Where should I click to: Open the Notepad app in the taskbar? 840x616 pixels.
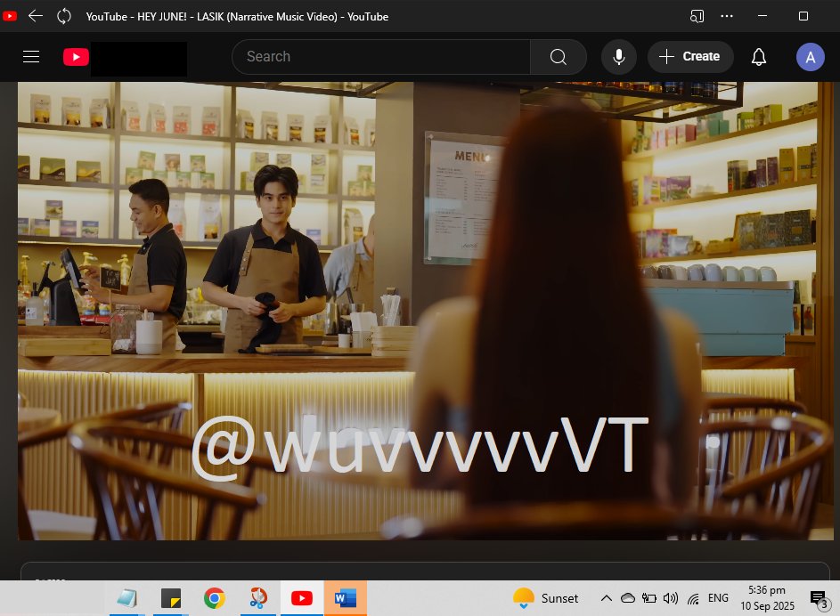[127, 598]
